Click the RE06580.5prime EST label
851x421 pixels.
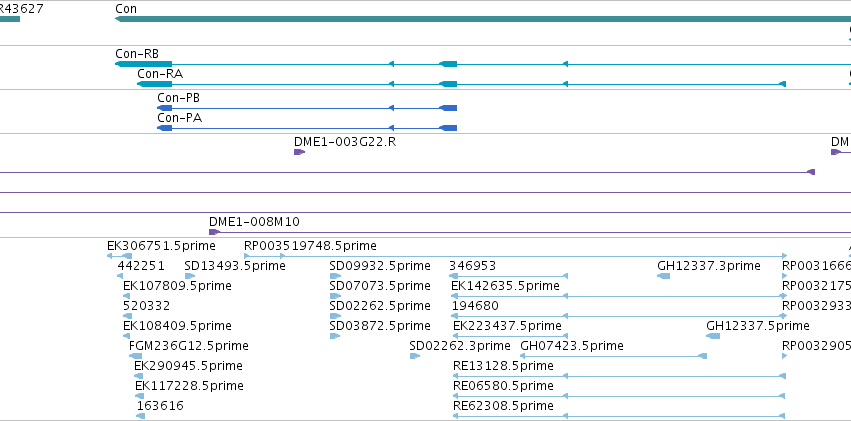tap(503, 386)
